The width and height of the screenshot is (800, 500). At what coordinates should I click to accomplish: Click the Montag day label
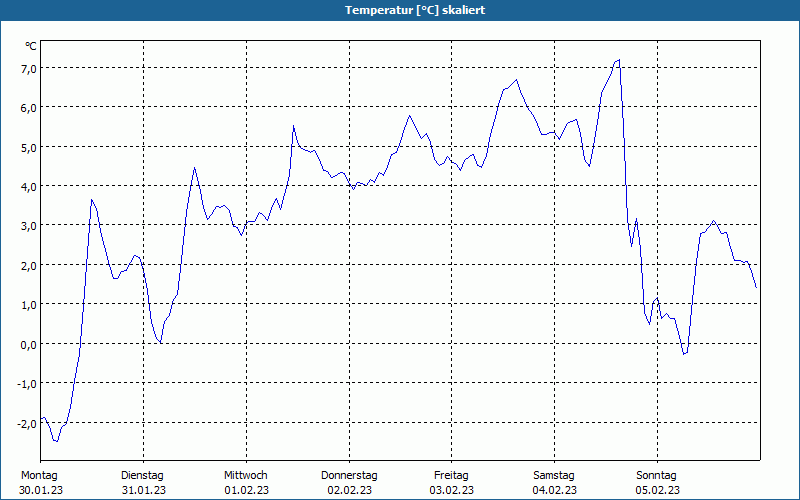click(x=39, y=476)
